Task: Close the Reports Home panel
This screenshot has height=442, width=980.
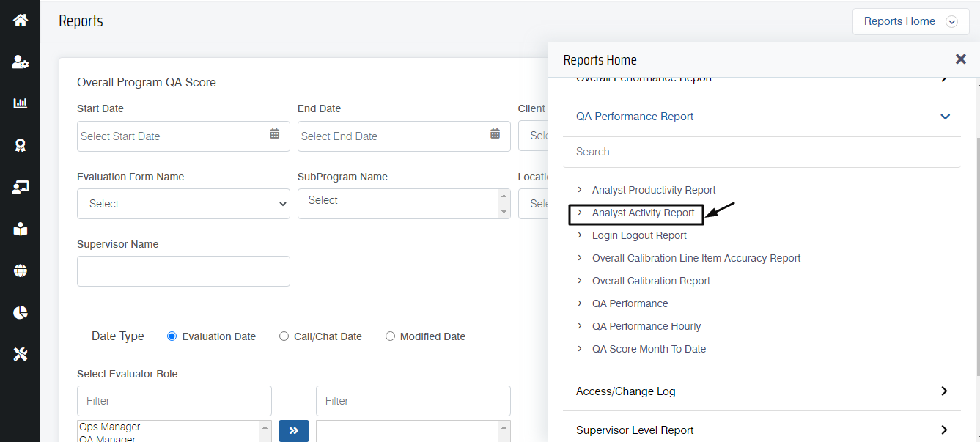Action: click(x=960, y=59)
